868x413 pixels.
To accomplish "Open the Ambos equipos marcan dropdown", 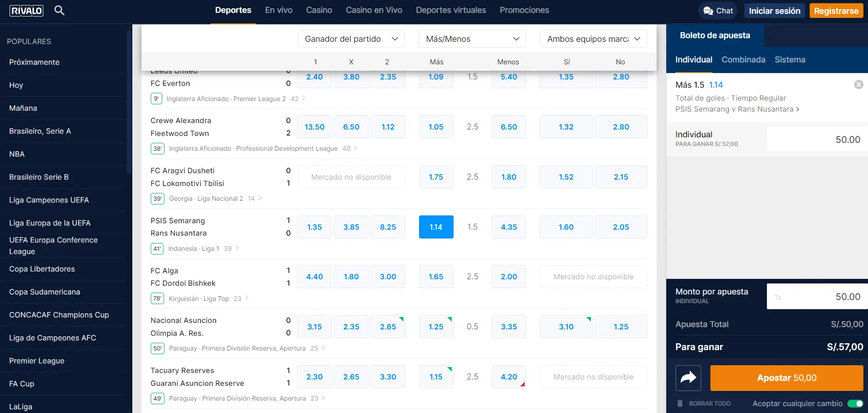I will click(x=593, y=39).
